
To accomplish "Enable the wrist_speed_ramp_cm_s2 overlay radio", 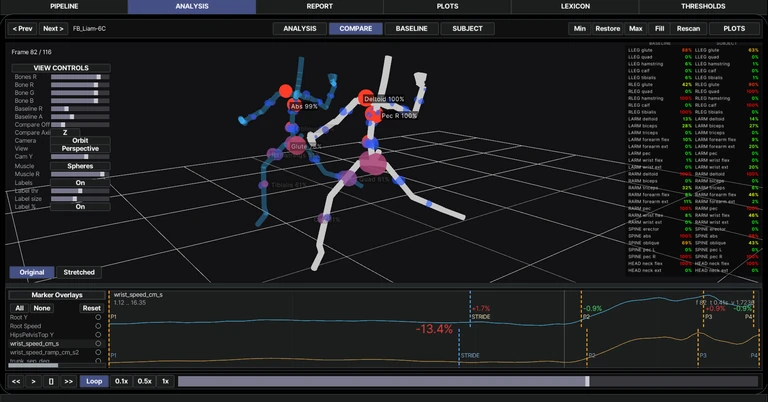I will click(x=98, y=353).
